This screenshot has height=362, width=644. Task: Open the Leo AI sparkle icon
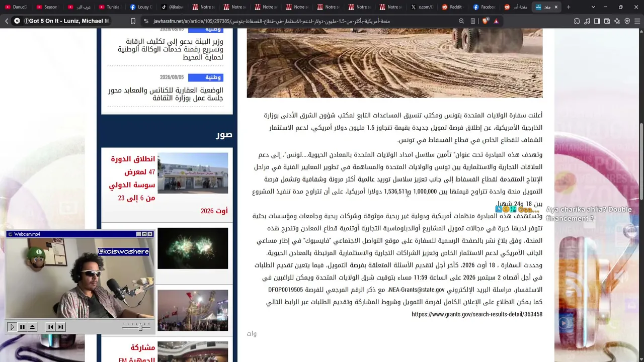617,21
